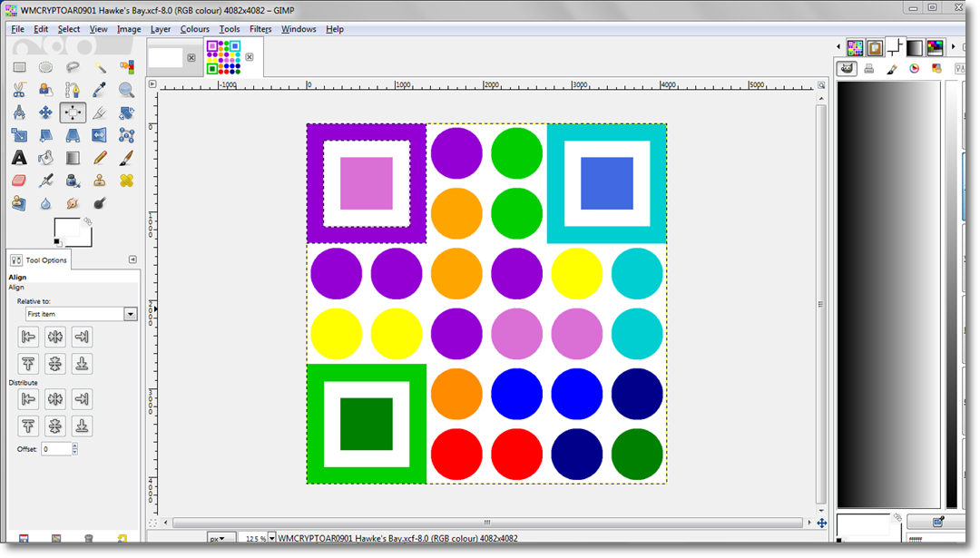Screen dimensions: 980x558
Task: Select the Paintbrush tool
Action: pos(126,158)
